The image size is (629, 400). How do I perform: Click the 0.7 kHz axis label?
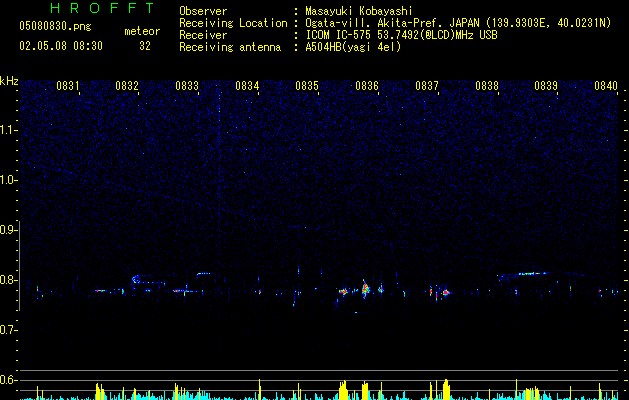tap(9, 330)
